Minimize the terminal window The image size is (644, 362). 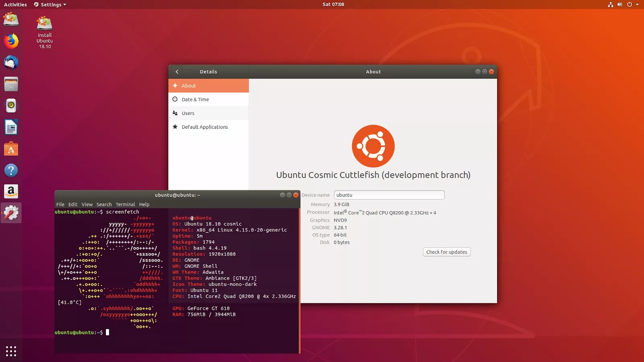[x=283, y=195]
